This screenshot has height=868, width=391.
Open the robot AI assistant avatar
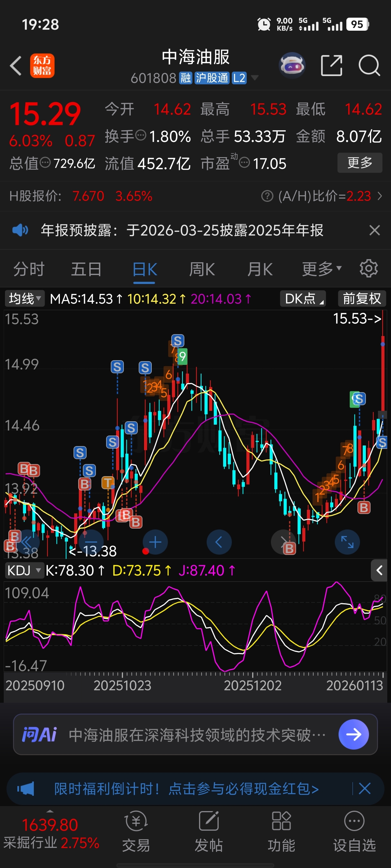pyautogui.click(x=292, y=65)
